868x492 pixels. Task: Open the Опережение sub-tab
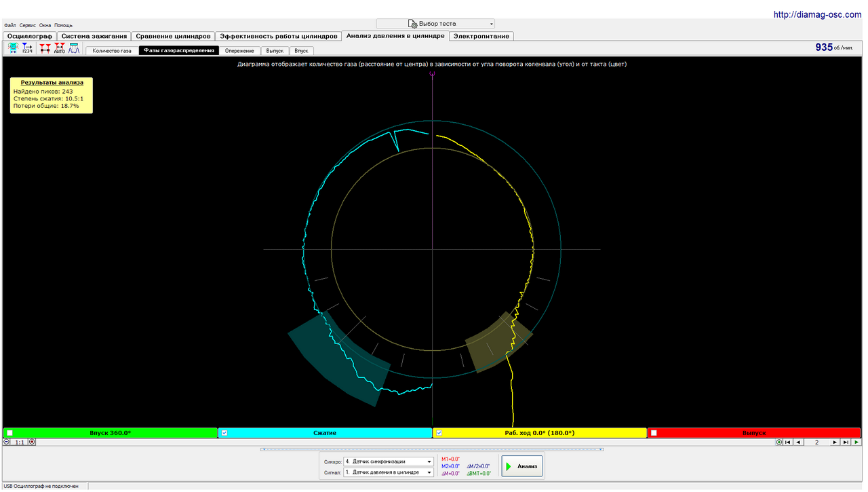(240, 51)
